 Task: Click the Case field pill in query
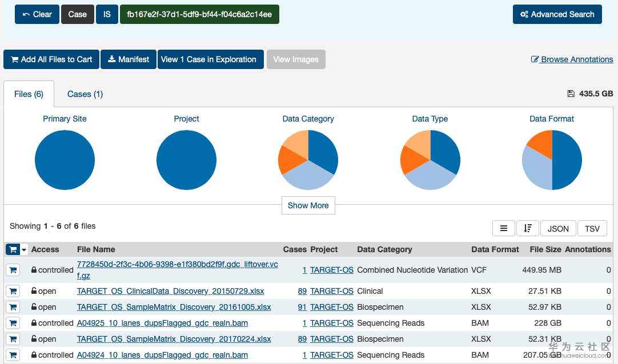tap(77, 14)
